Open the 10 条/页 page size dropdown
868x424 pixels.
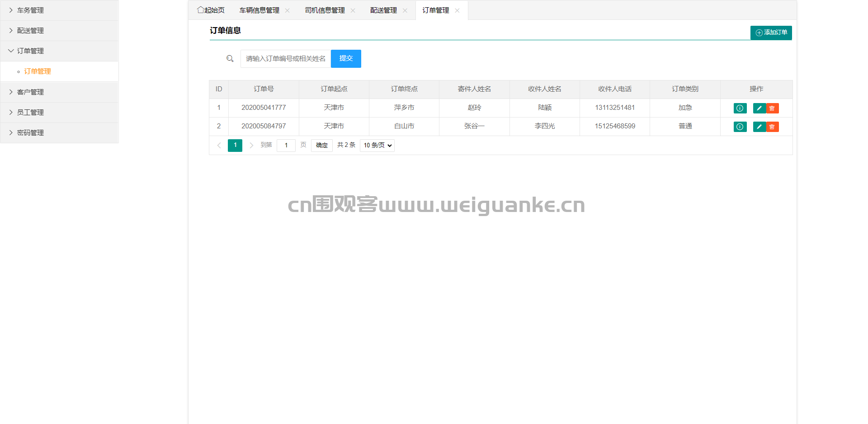[x=377, y=145]
